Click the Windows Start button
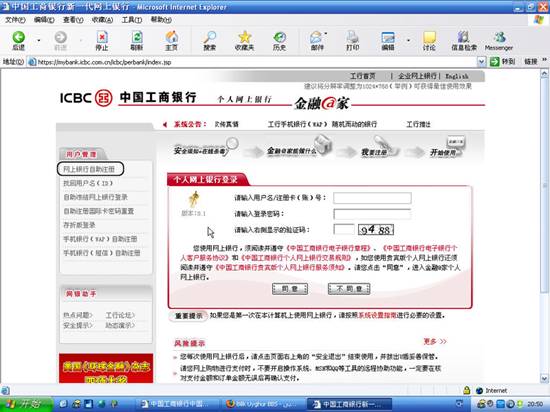550x412 pixels. point(26,404)
